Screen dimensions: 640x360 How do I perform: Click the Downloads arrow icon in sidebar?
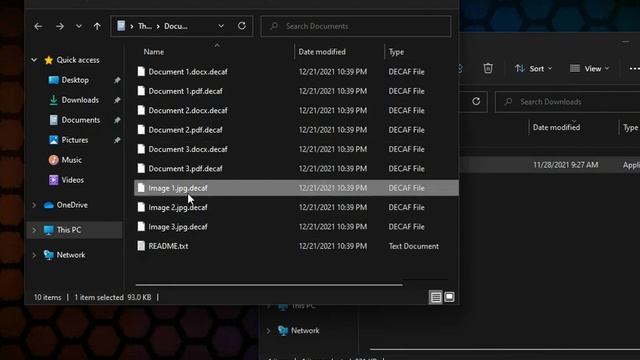pyautogui.click(x=53, y=100)
